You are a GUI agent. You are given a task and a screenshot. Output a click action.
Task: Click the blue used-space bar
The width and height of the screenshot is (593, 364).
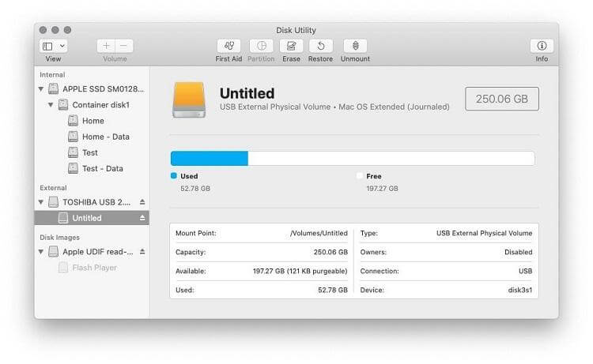click(210, 159)
